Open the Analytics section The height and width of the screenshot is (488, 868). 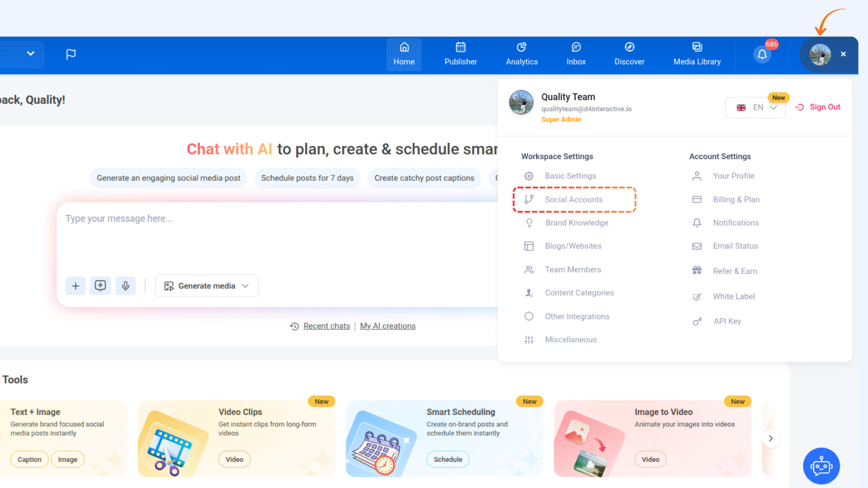click(x=522, y=54)
